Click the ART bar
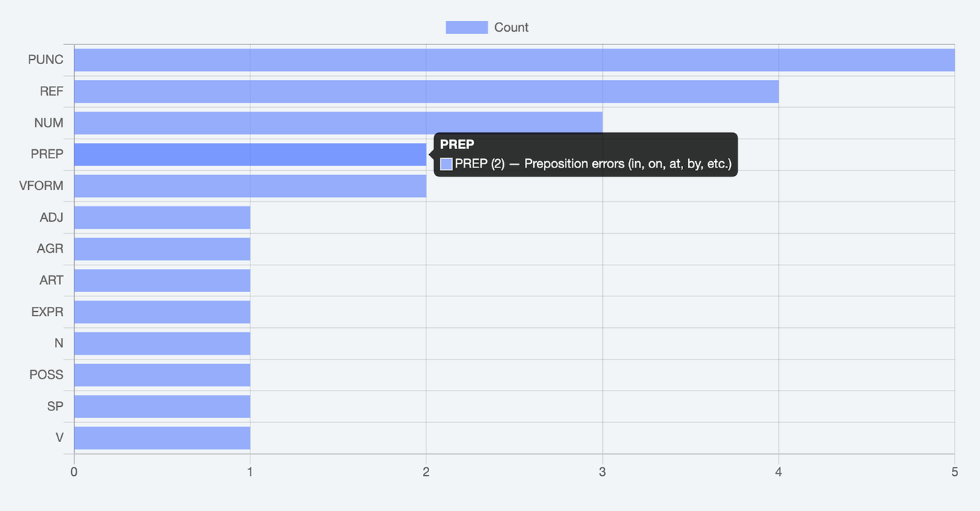Screen dimensions: 980x511 click(162, 280)
